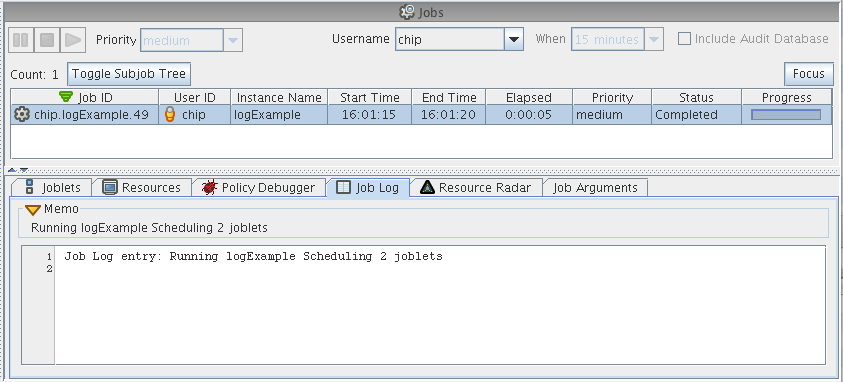Click the Resource Radar triangle icon

pyautogui.click(x=427, y=187)
